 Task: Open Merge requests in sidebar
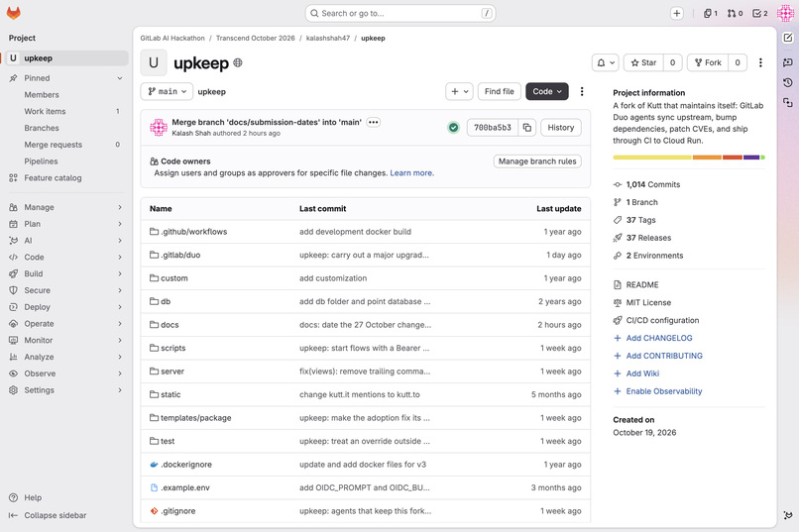pyautogui.click(x=66, y=145)
